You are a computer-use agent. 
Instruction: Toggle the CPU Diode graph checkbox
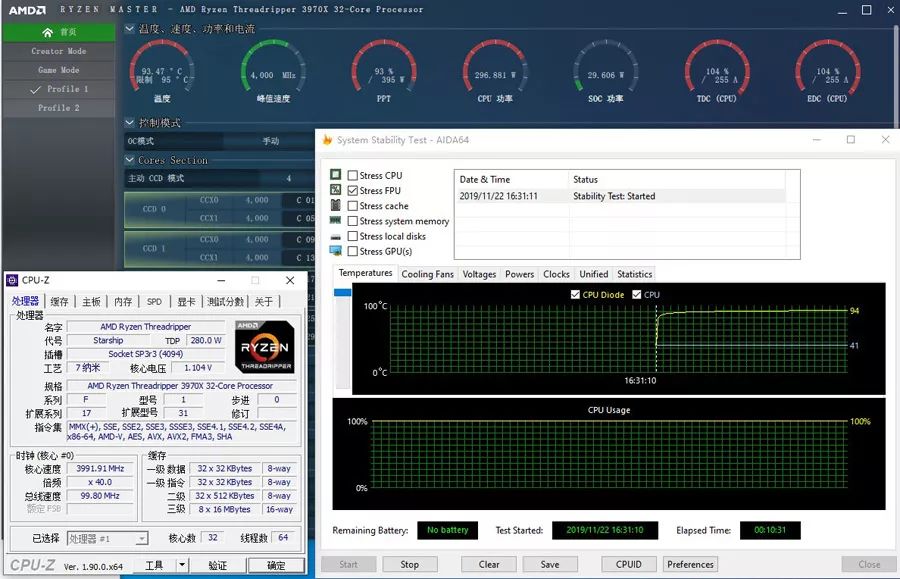click(x=575, y=295)
